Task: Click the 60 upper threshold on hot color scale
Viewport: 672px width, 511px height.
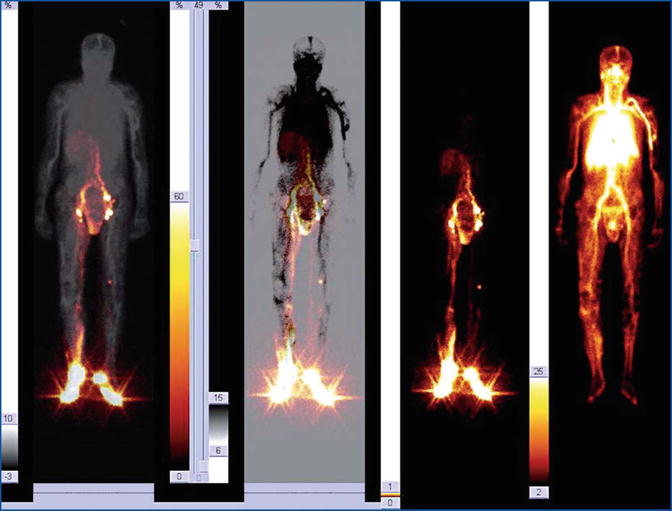Action: click(179, 198)
